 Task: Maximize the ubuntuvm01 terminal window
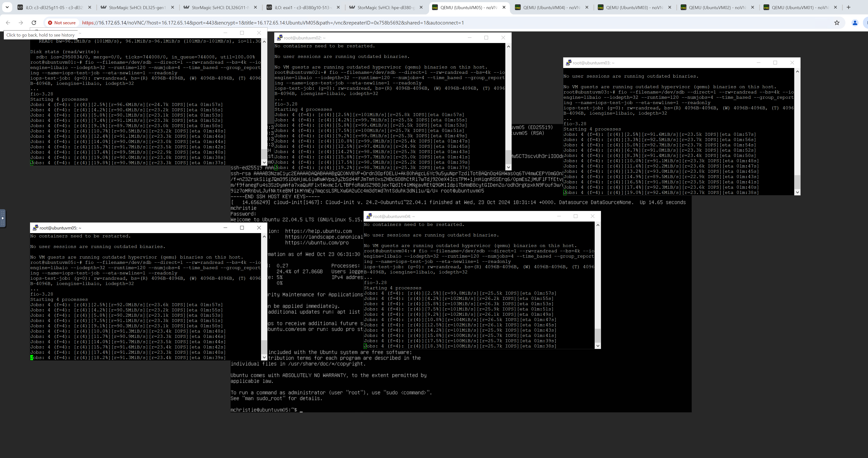pos(242,33)
